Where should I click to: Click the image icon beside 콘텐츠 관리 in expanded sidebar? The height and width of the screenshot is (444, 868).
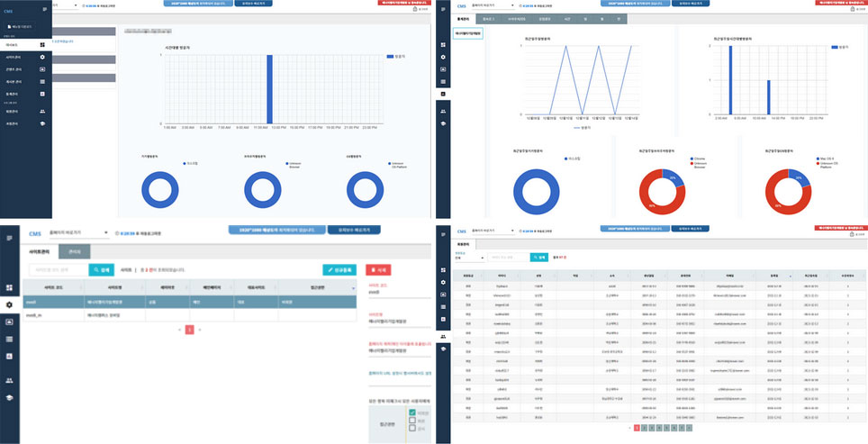(x=42, y=69)
